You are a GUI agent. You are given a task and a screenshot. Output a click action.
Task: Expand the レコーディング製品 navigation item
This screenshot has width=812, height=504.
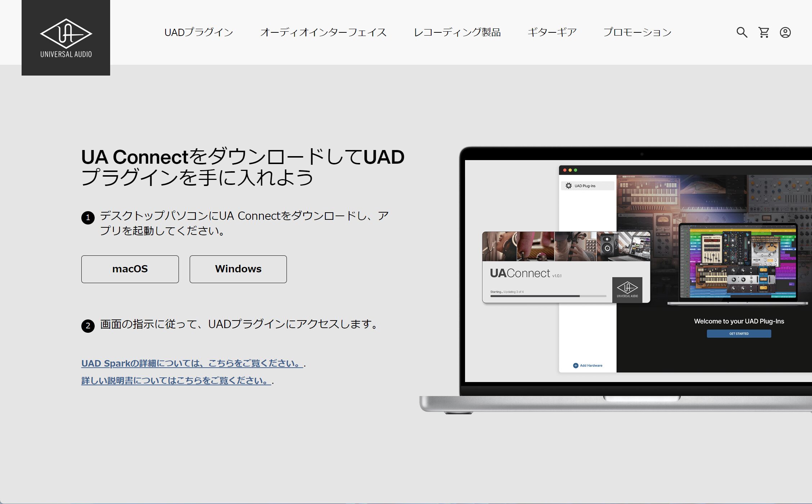[x=457, y=32]
